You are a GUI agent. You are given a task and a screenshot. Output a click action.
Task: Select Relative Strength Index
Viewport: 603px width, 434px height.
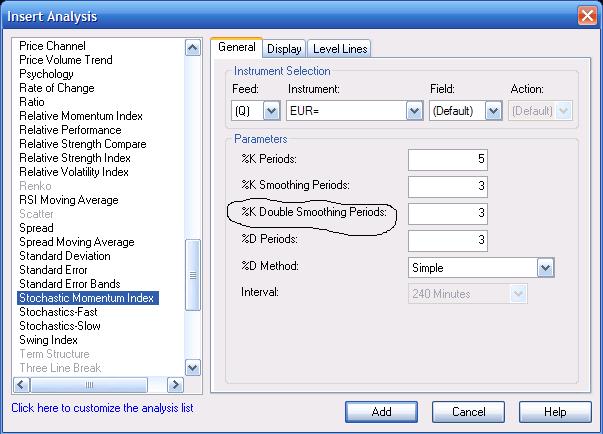[75, 158]
